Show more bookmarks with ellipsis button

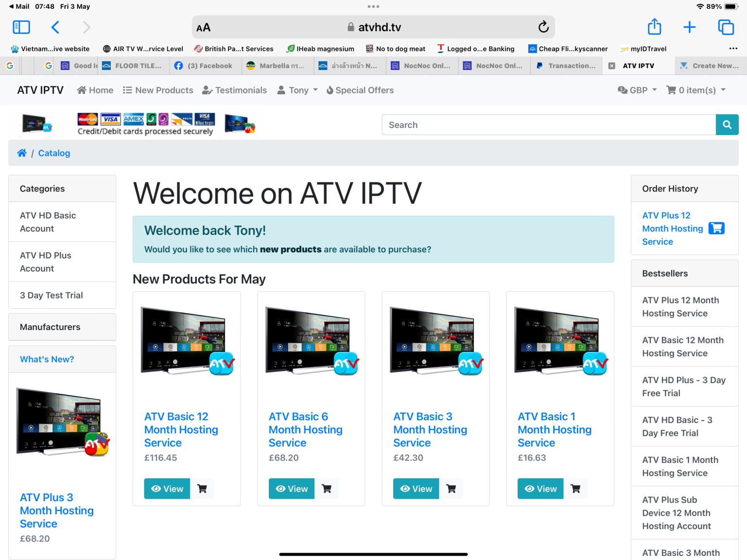click(733, 49)
